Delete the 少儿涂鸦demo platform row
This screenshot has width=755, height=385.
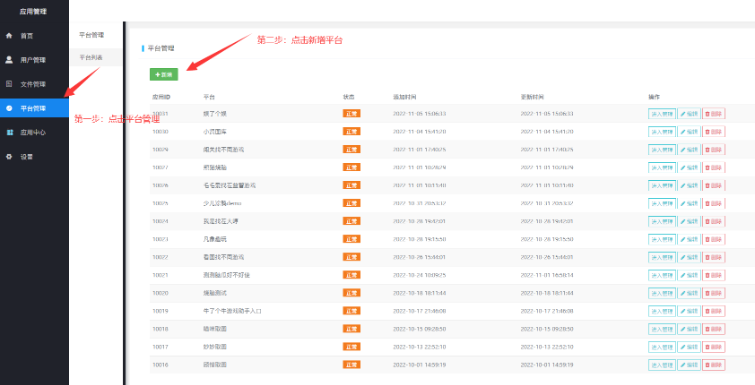(x=714, y=204)
